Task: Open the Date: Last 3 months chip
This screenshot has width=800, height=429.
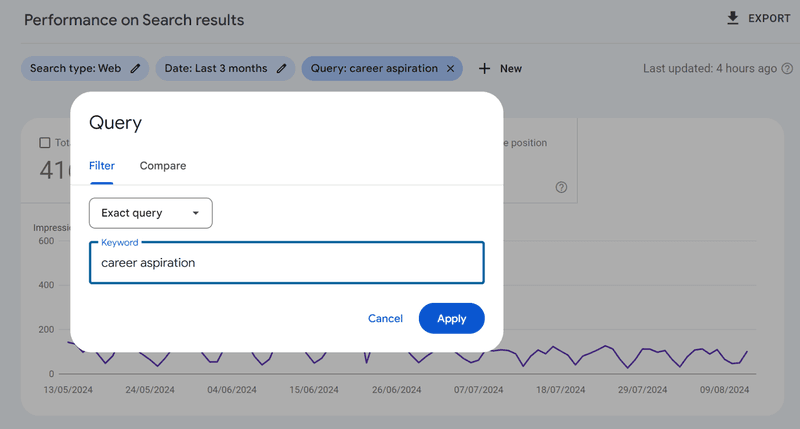Action: click(225, 68)
